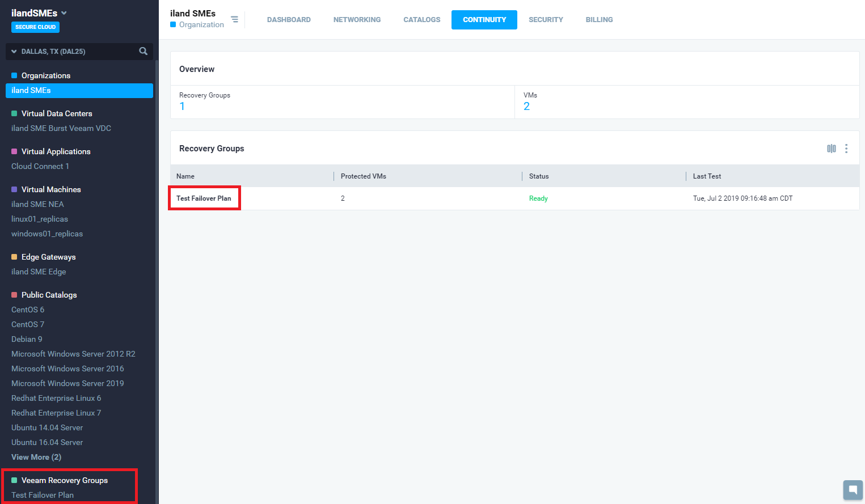The width and height of the screenshot is (865, 504).
Task: Click the Virtual Data Centers green icon
Action: click(x=14, y=113)
